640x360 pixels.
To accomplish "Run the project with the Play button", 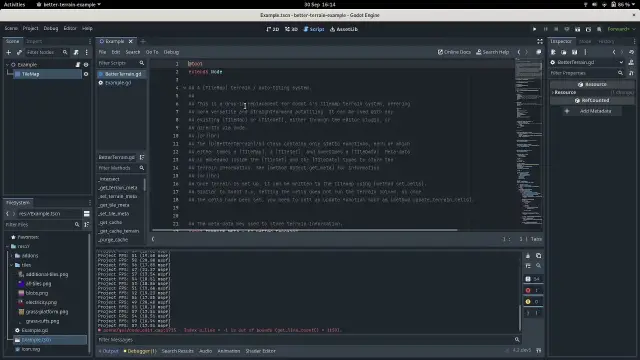I will (x=534, y=29).
